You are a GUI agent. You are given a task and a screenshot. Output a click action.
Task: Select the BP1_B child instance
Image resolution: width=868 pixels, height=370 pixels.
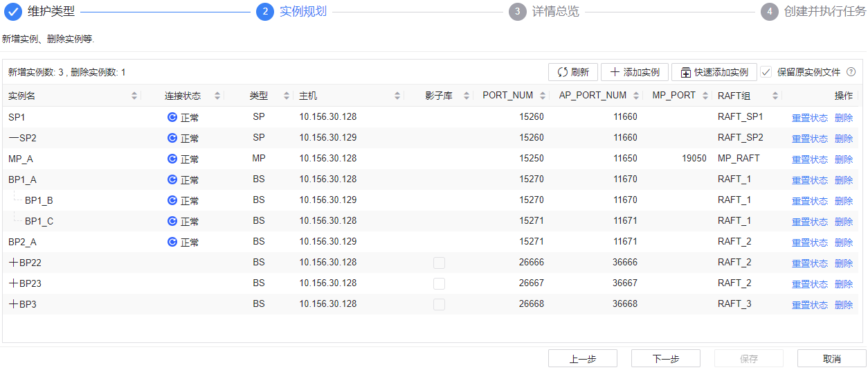39,200
